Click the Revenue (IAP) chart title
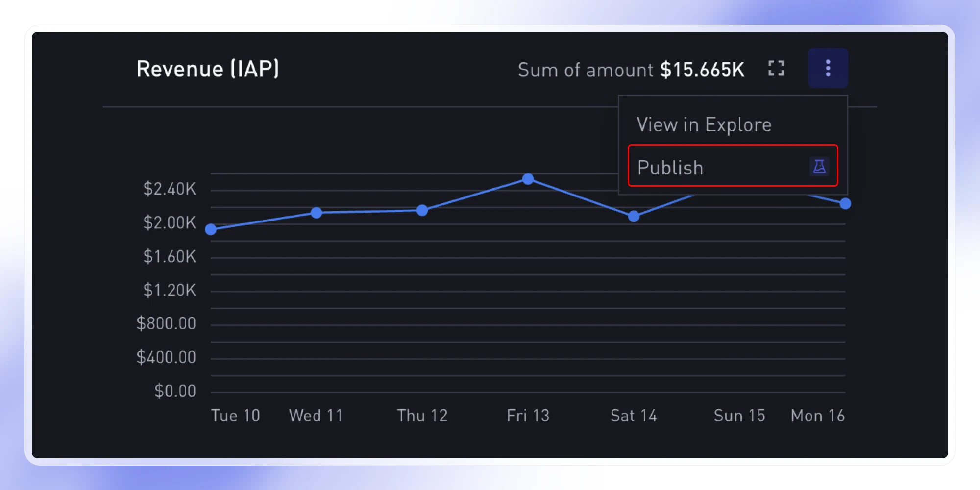The height and width of the screenshot is (490, 980). click(x=208, y=69)
